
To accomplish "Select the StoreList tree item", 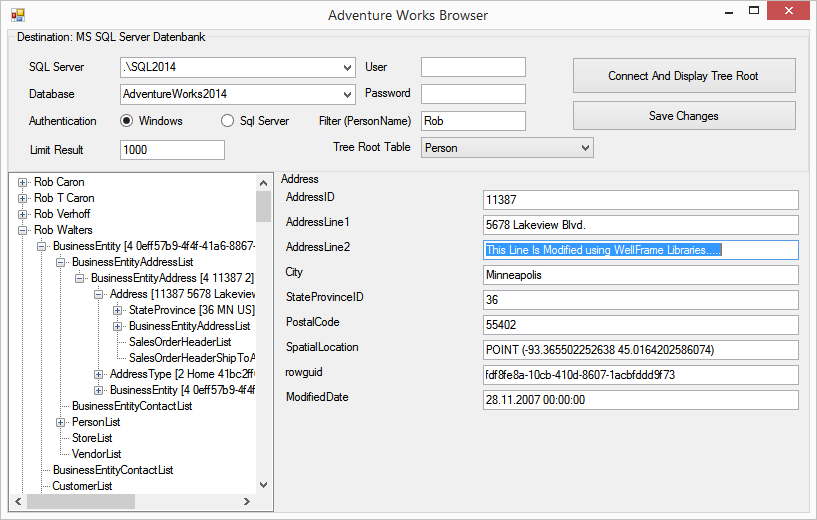I will 92,438.
